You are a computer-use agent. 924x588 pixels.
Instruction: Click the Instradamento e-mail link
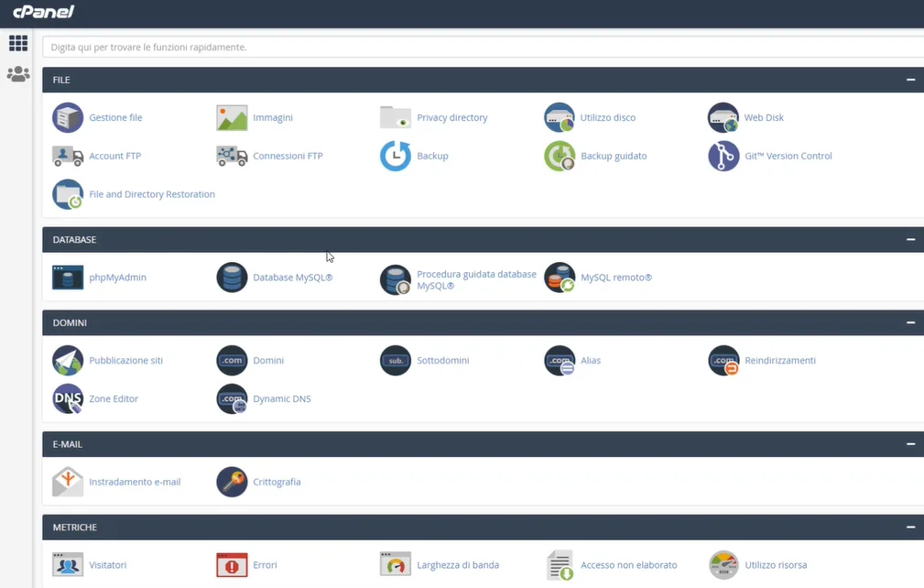[x=135, y=482]
